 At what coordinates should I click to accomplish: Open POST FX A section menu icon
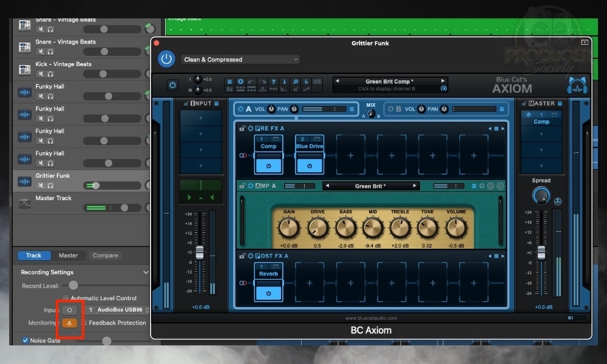pyautogui.click(x=497, y=256)
